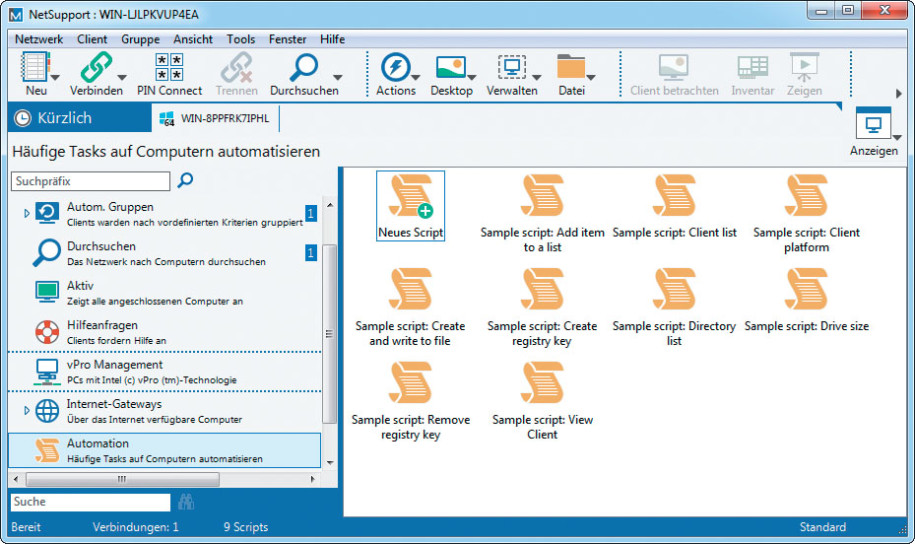Open the Anzeigen dropdown arrow
Viewport: 915px width, 544px height.
(897, 137)
